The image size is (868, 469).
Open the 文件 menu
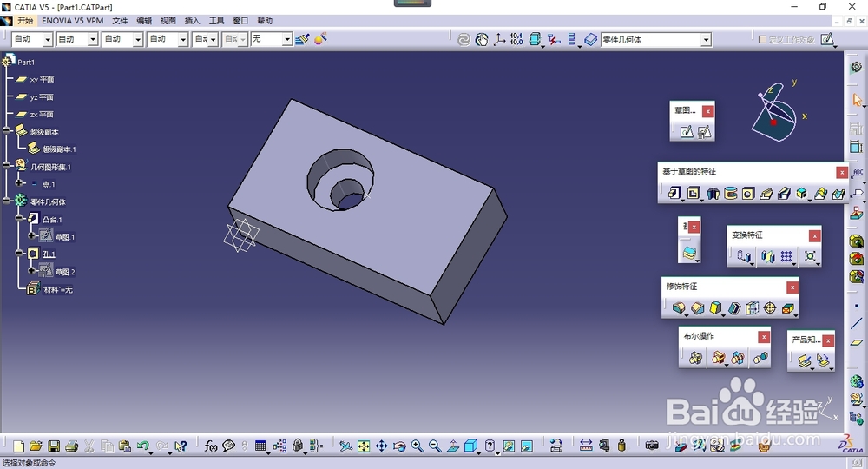[120, 21]
